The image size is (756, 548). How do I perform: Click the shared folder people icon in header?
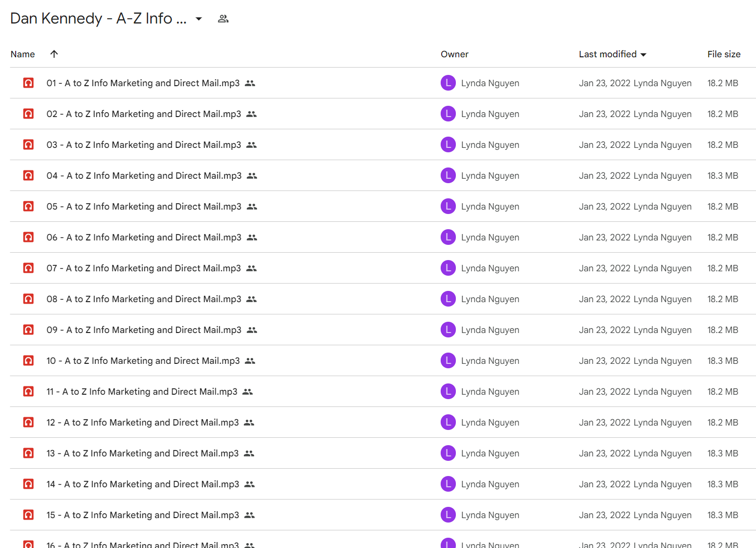coord(223,19)
